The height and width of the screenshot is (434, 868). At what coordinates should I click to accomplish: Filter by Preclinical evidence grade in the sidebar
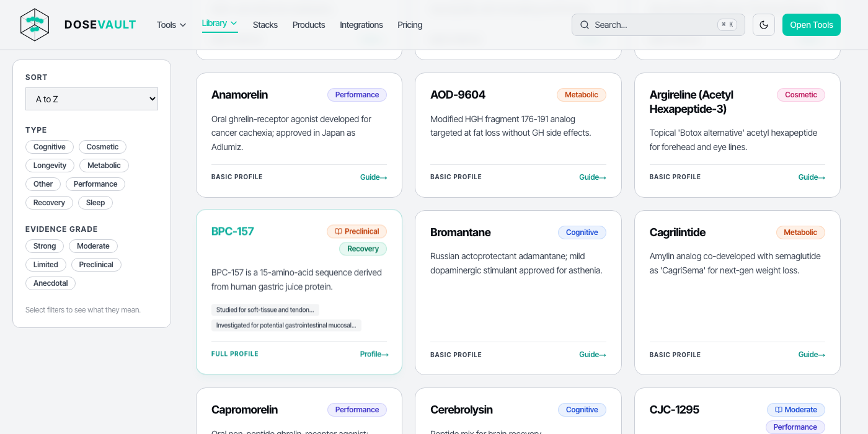(96, 265)
